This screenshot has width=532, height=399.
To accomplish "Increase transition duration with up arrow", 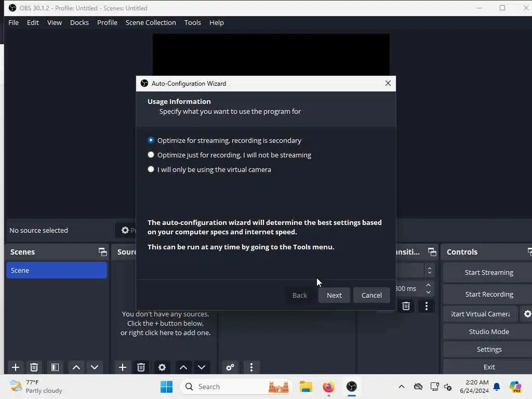I will 428,285.
